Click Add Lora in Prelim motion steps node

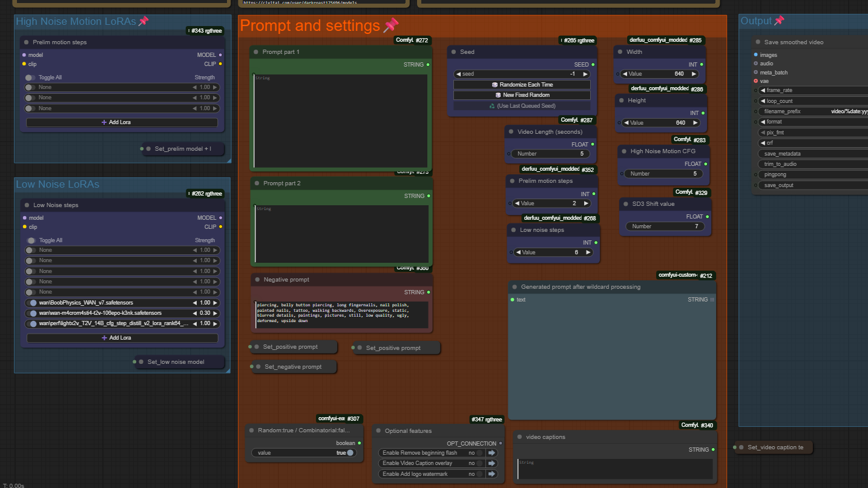click(x=122, y=122)
